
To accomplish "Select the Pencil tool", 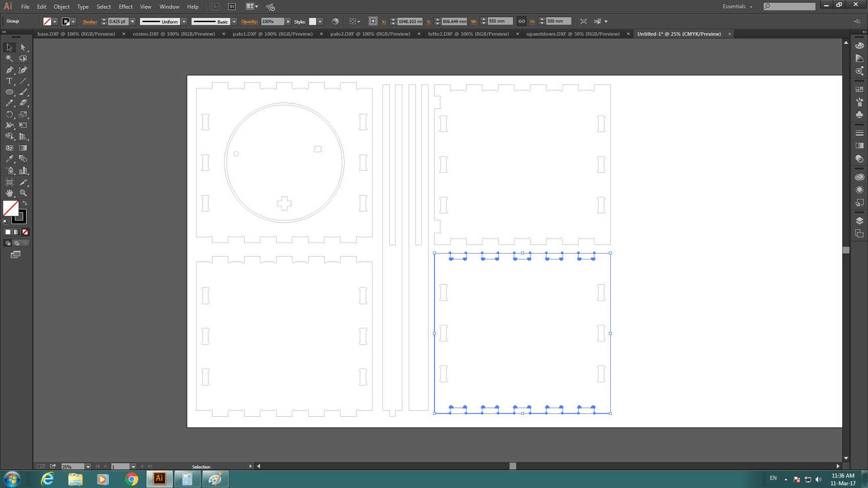I will click(9, 103).
